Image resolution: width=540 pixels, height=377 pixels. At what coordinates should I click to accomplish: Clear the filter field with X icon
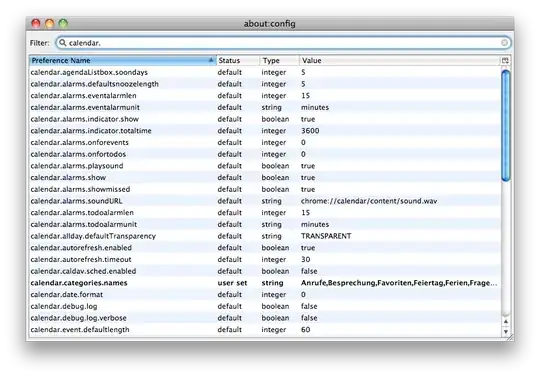coord(505,43)
